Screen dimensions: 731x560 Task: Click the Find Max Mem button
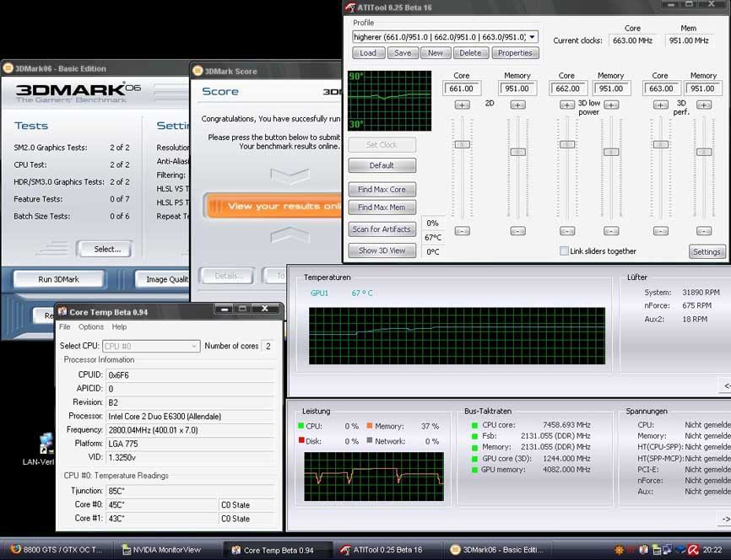[382, 207]
